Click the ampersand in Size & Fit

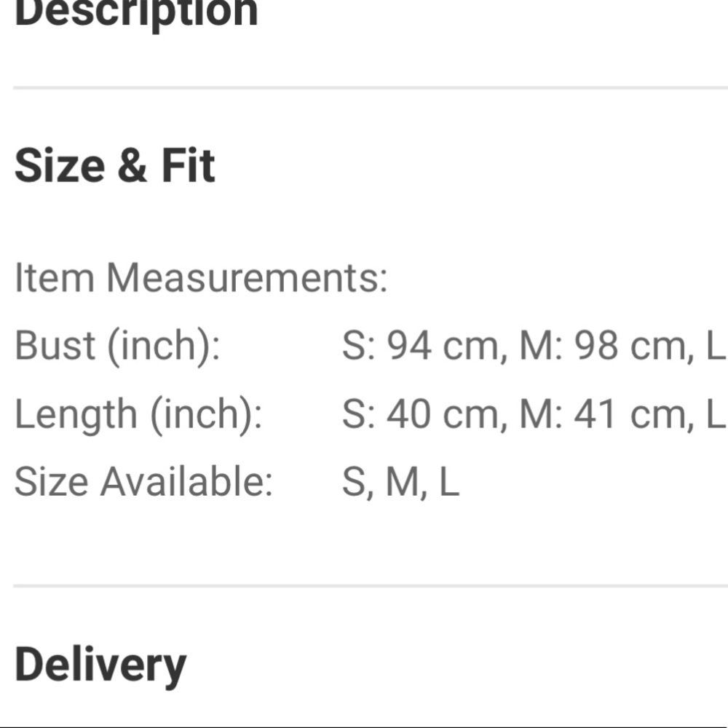click(131, 167)
